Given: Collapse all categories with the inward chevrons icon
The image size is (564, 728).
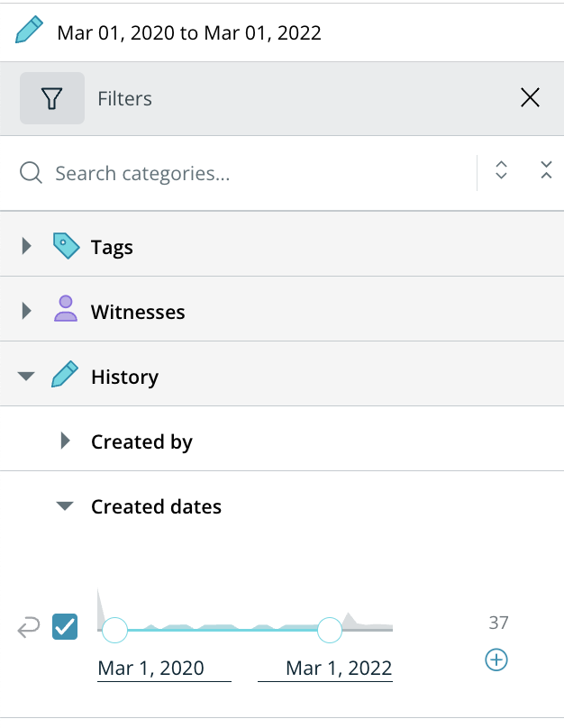Looking at the screenshot, I should pos(545,170).
